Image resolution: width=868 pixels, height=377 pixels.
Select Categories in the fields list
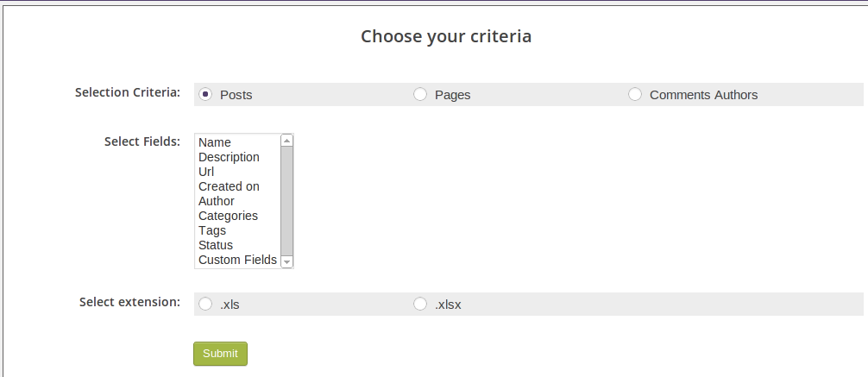click(x=228, y=216)
